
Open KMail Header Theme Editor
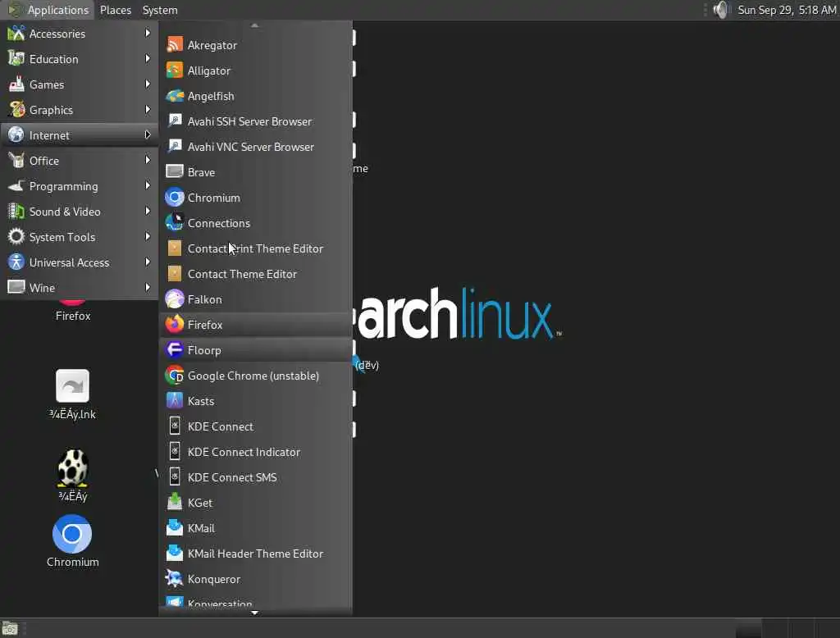[x=256, y=554]
